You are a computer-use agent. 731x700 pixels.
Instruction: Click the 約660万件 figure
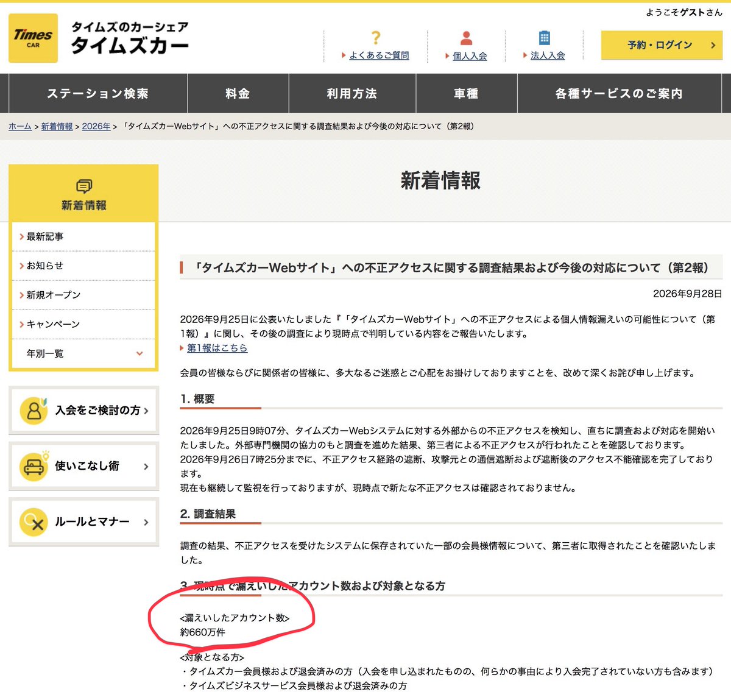(203, 632)
